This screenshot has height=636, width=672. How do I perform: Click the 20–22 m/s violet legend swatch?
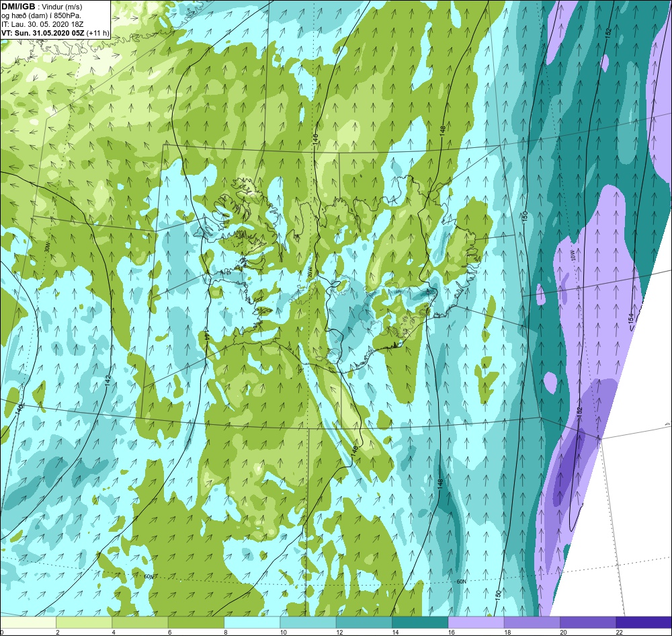point(588,623)
